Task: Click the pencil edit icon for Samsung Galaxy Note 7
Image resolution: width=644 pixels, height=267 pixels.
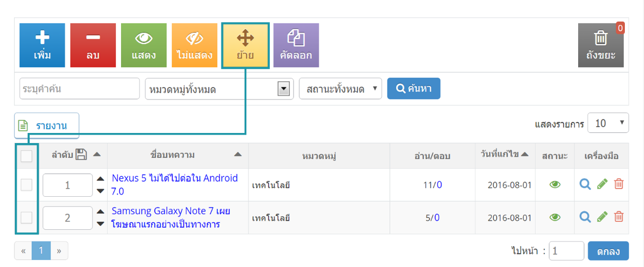Action: coord(602,216)
